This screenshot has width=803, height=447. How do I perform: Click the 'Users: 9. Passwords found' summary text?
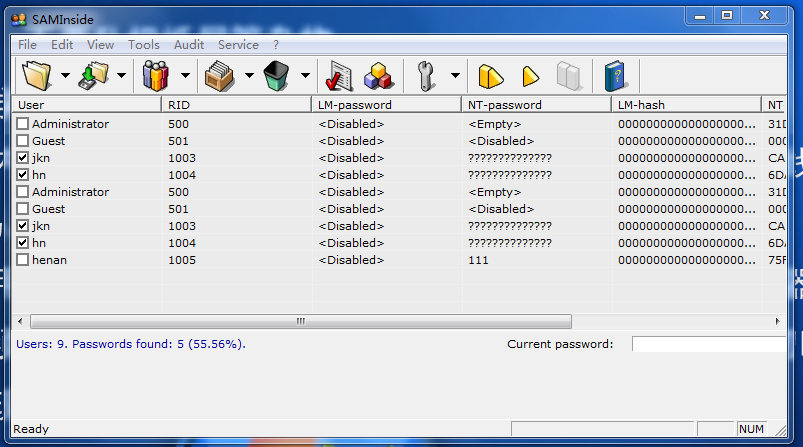click(x=131, y=344)
